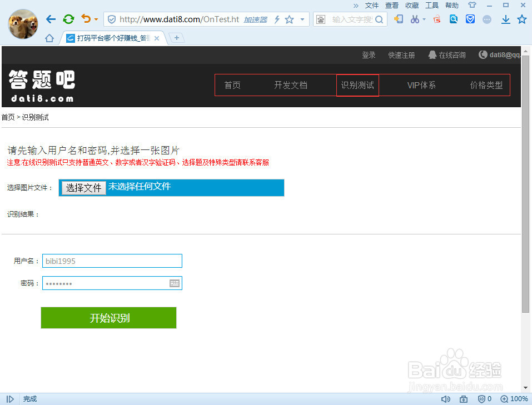Click the bookmark star next to address bar
The image size is (532, 405).
pos(289,19)
